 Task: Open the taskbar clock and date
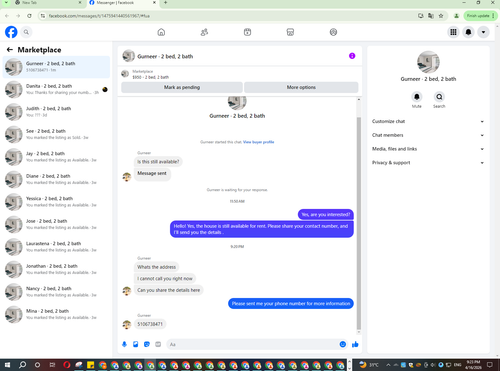point(473,365)
